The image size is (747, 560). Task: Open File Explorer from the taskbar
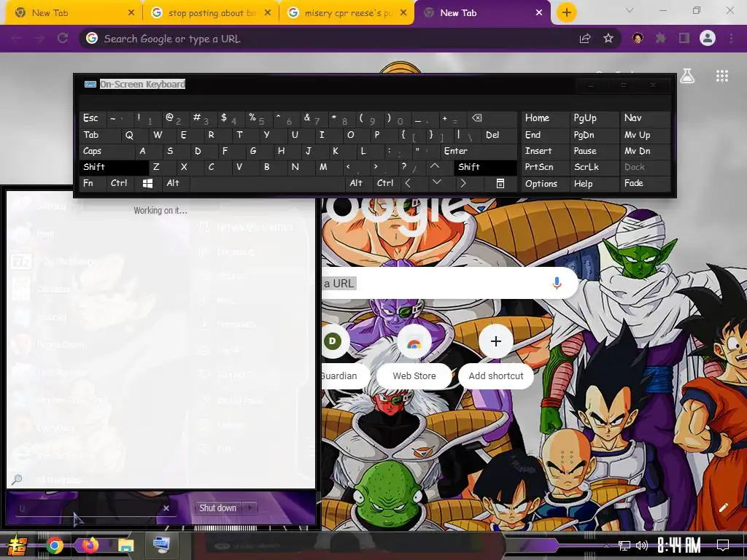tap(125, 545)
